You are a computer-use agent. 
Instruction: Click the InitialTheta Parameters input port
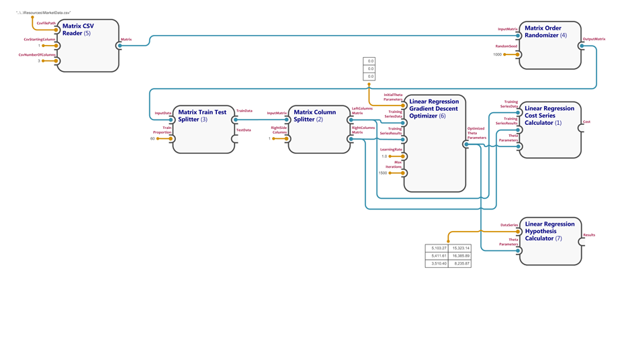[x=404, y=105]
